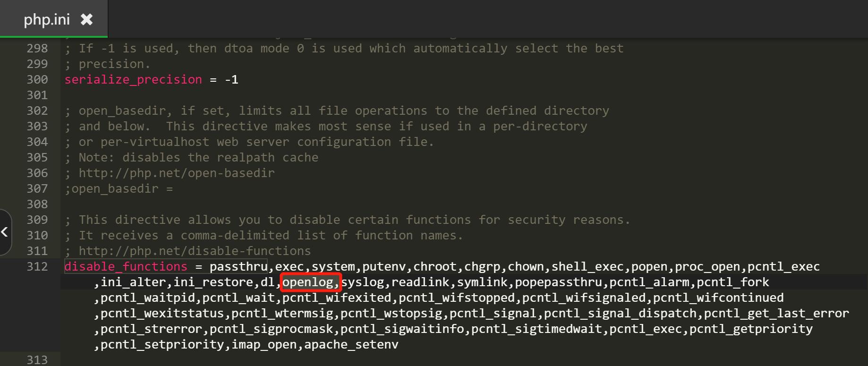Click the apache_setenv entry at list end
The width and height of the screenshot is (868, 366).
[351, 344]
